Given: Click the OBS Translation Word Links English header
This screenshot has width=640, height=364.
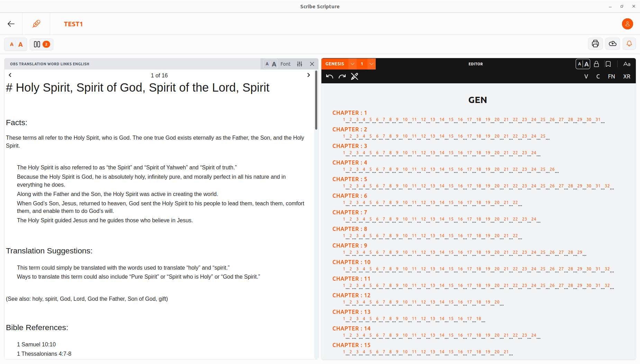Looking at the screenshot, I should point(49,64).
